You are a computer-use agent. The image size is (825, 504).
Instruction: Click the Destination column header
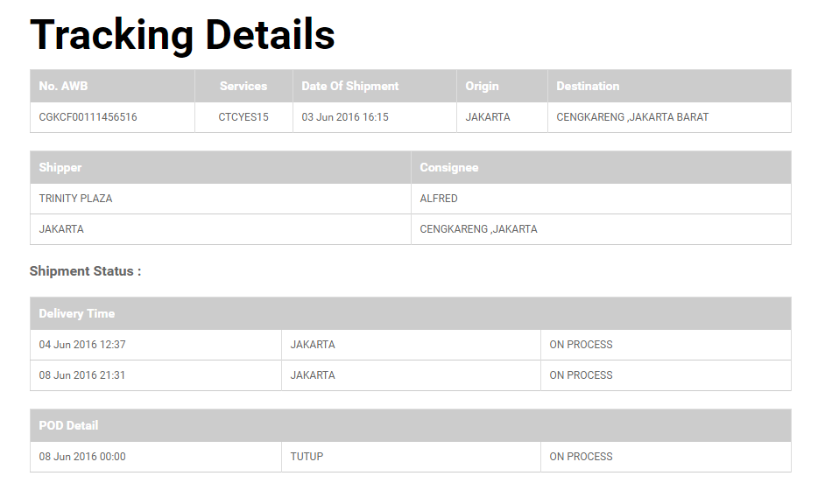point(588,86)
